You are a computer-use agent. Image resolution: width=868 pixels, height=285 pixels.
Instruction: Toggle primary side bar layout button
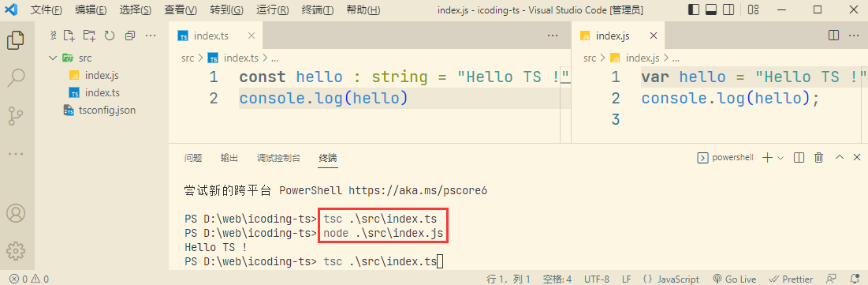(693, 9)
